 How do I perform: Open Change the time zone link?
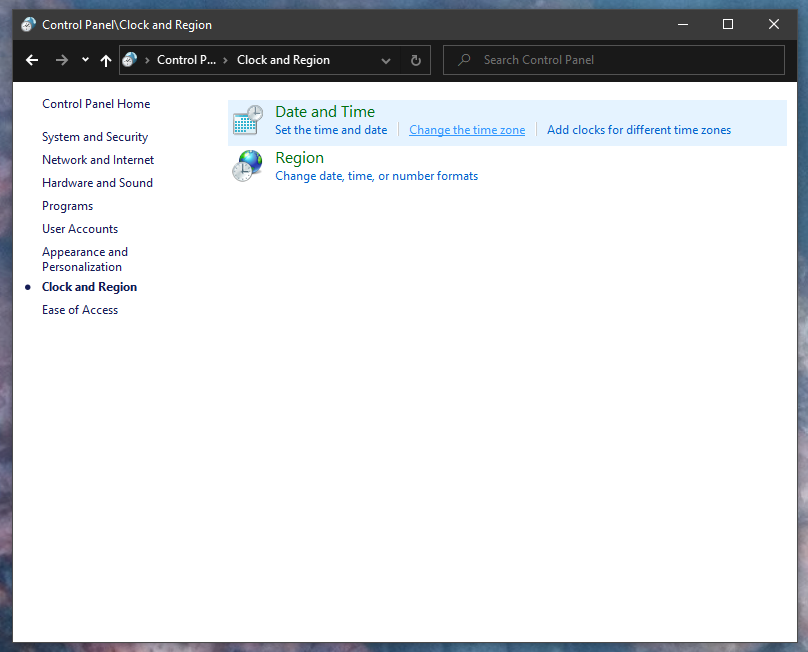pyautogui.click(x=467, y=129)
